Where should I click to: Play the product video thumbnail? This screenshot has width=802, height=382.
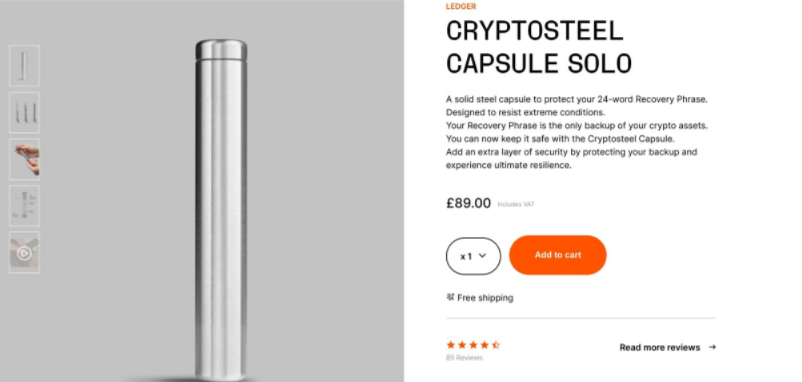point(24,253)
